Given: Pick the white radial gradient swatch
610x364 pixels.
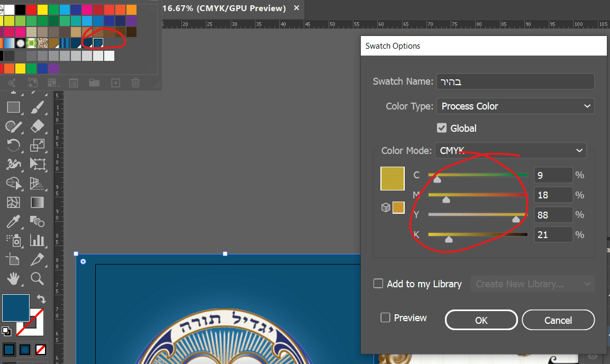Looking at the screenshot, I should (x=20, y=43).
